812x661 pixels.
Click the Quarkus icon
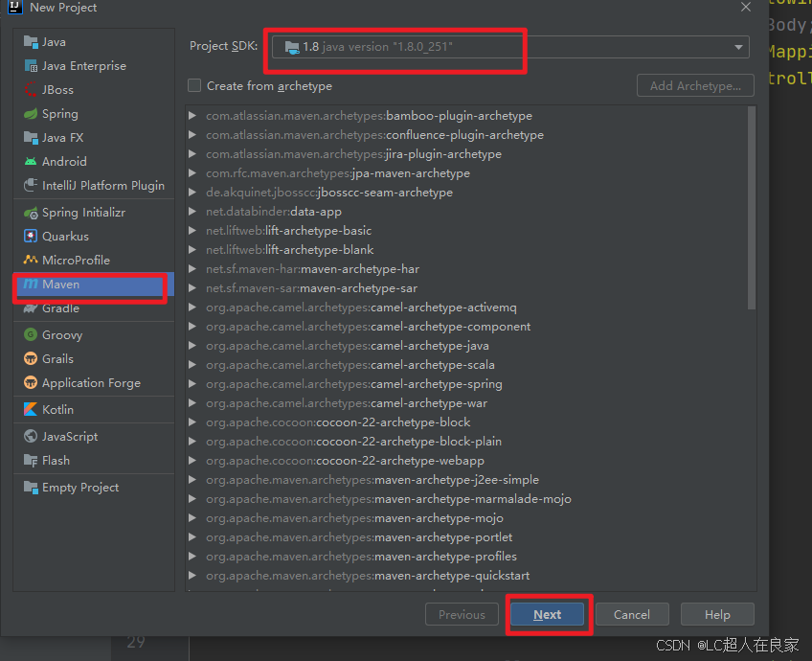click(31, 237)
